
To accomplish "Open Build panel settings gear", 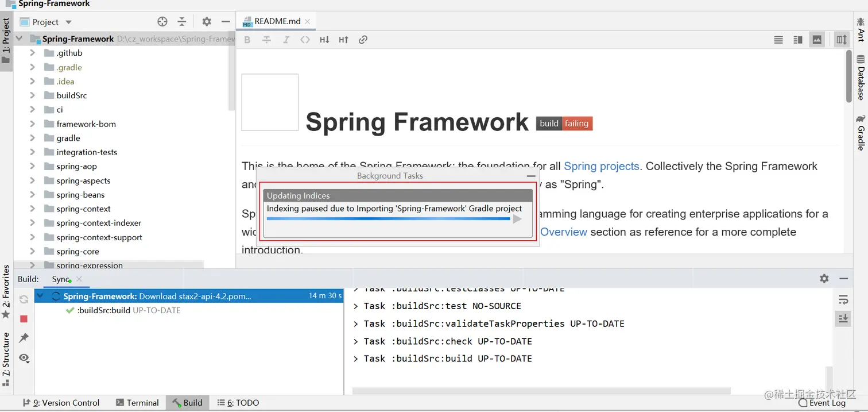I will (824, 279).
